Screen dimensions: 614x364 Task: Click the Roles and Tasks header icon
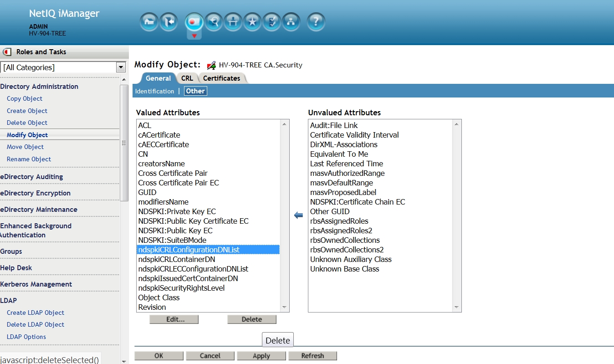tap(7, 52)
